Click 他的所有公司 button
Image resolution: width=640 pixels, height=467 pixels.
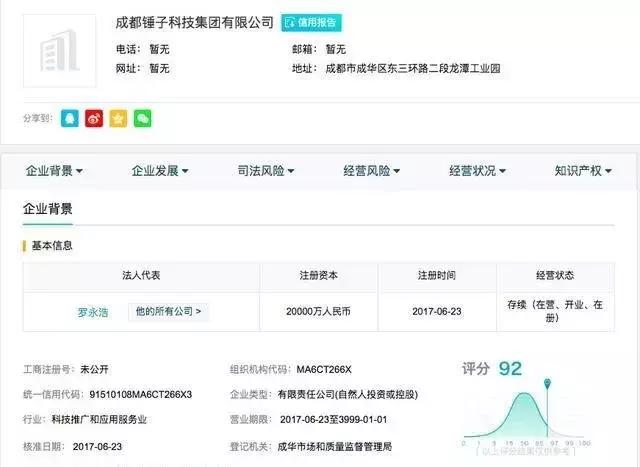[x=168, y=312]
